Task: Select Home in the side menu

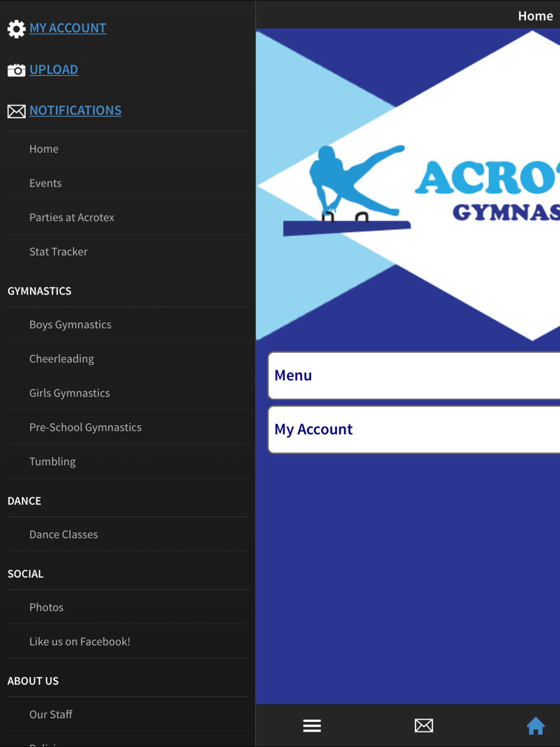Action: tap(128, 149)
